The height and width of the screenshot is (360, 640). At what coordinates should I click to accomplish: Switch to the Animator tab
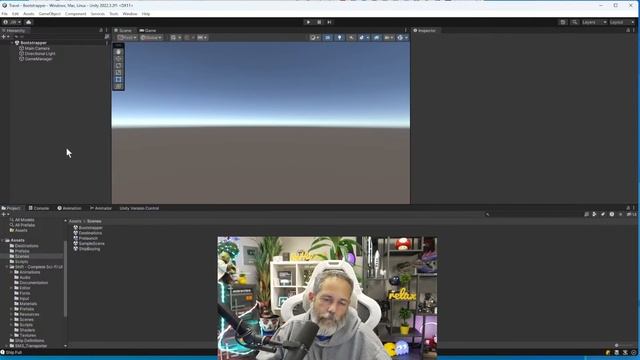(101, 208)
